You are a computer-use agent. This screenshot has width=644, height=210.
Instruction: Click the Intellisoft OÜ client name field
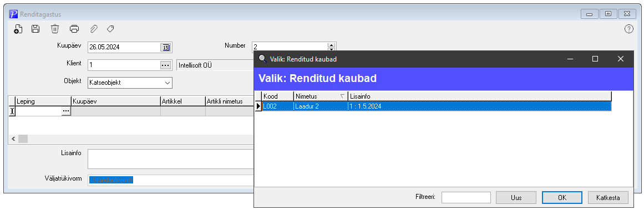(215, 65)
